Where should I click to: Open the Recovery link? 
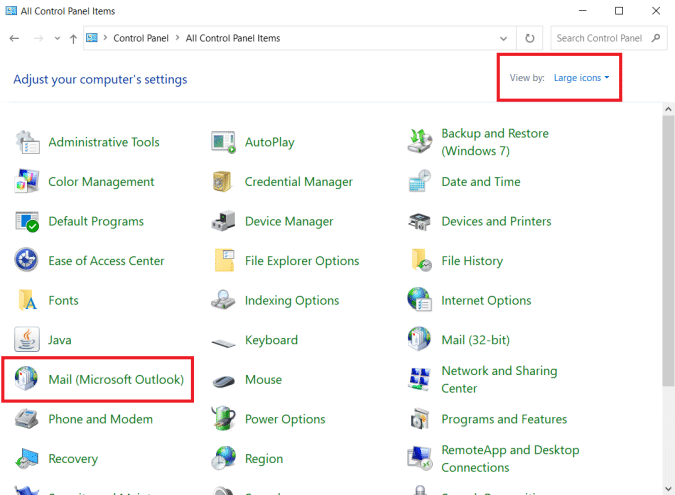coord(73,459)
